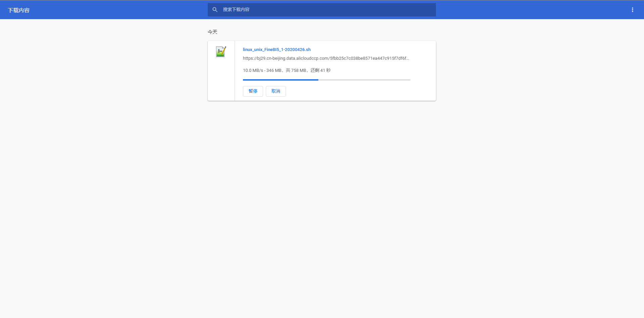Click the alicloudccp.com source URL link
This screenshot has height=318, width=644.
[x=326, y=58]
